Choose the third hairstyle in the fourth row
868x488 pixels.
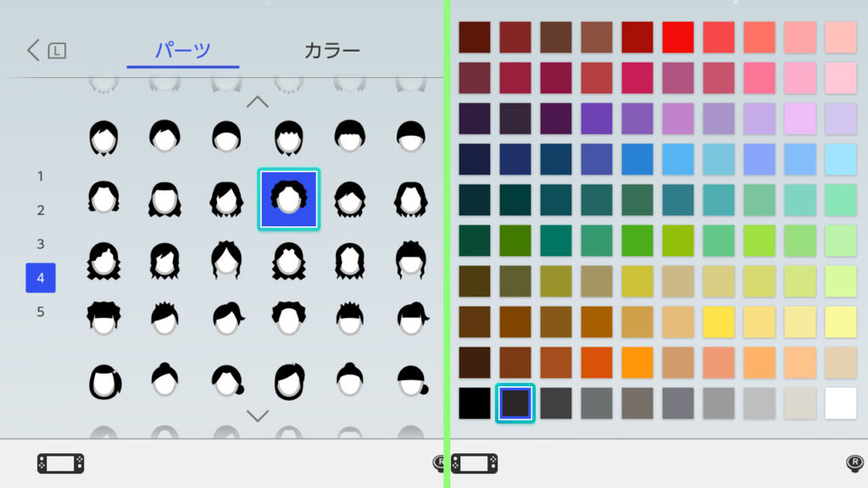[x=227, y=319]
